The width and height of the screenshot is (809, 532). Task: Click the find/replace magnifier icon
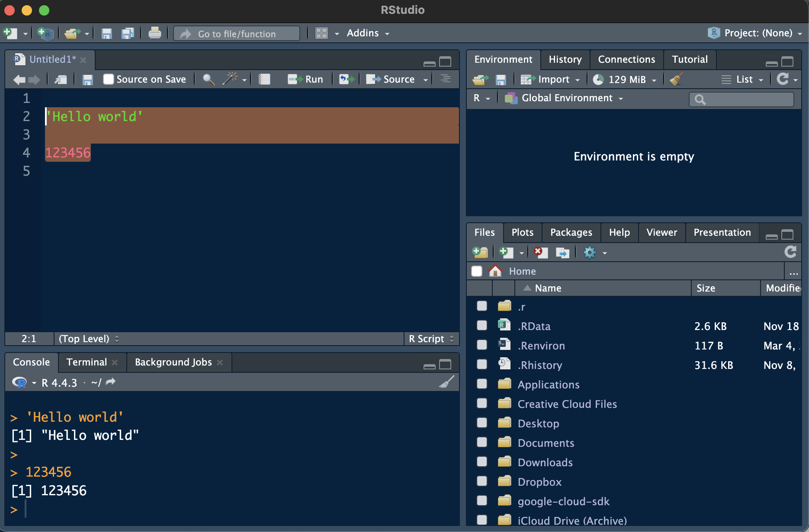(x=209, y=79)
